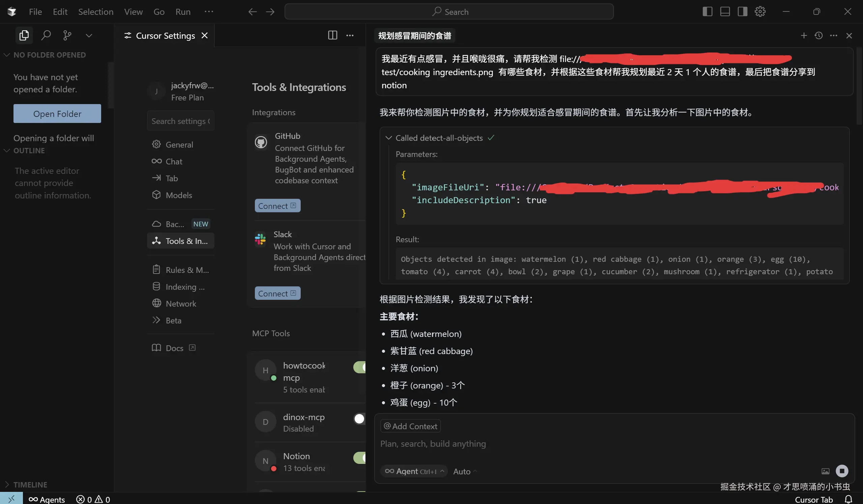
Task: Stop generation with the stop button
Action: [x=842, y=471]
